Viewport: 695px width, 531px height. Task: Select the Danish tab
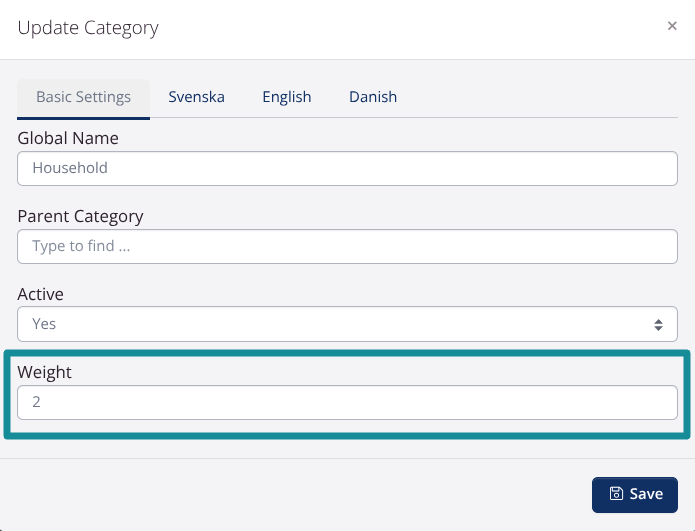[373, 97]
